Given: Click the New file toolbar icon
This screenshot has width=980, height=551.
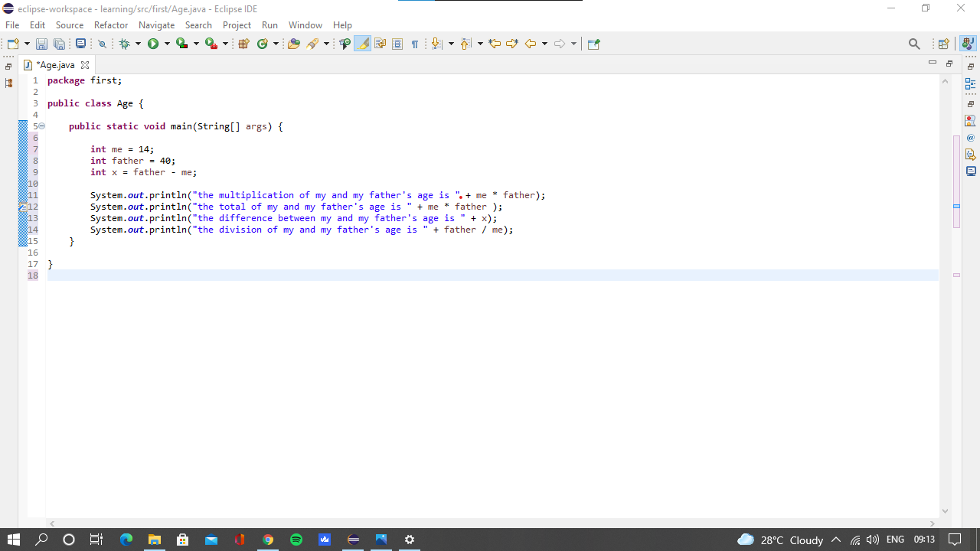Looking at the screenshot, I should point(13,44).
